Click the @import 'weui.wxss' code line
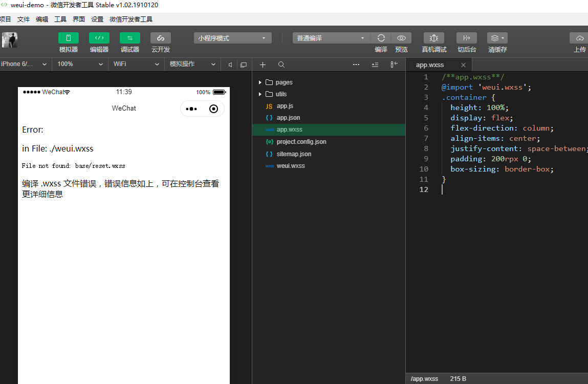This screenshot has width=588, height=384. click(486, 87)
